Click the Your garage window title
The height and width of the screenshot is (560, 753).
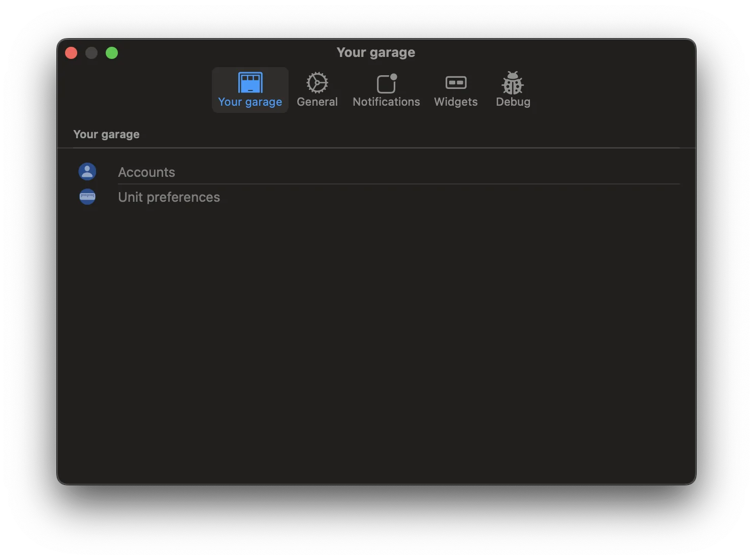pos(376,52)
